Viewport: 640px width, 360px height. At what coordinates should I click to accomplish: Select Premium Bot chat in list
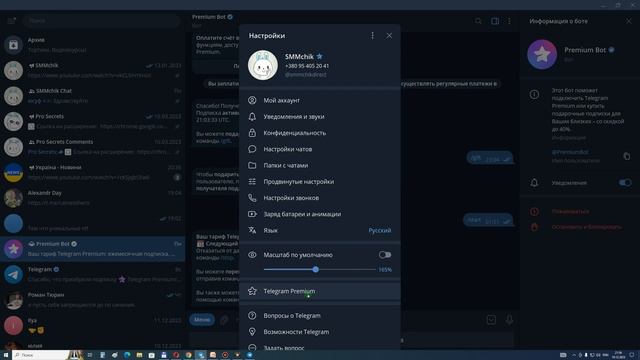(x=93, y=249)
